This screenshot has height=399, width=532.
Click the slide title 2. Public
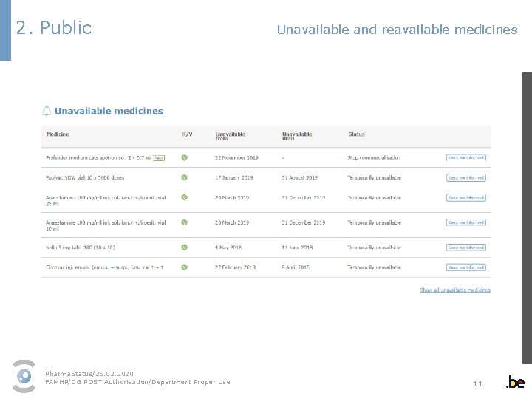click(54, 27)
